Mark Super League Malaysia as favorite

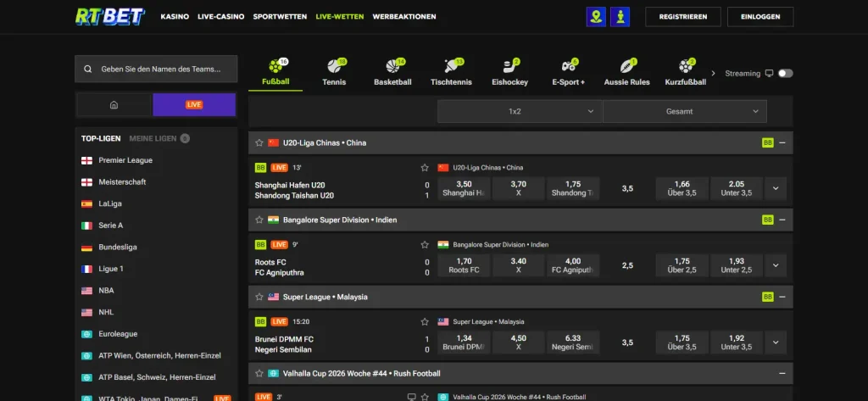259,297
